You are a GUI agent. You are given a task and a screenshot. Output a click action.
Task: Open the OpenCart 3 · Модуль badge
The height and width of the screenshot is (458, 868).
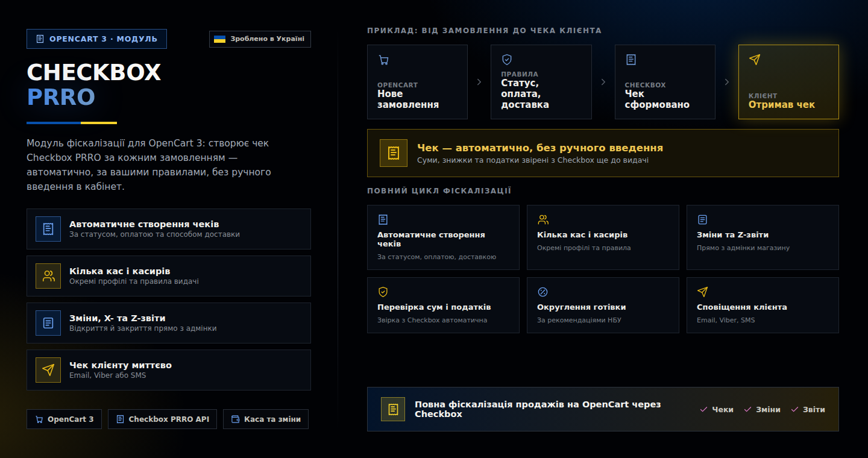pyautogui.click(x=96, y=39)
